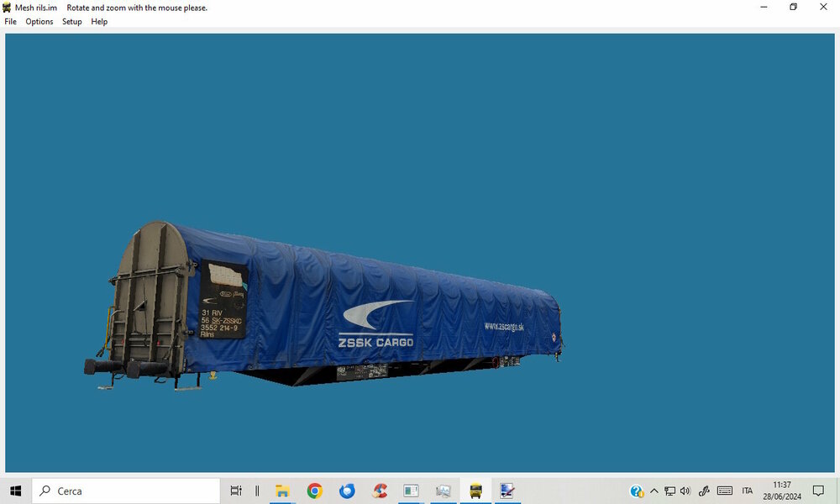Restore down the Mesh rils.im window
The image size is (840, 504).
point(794,7)
